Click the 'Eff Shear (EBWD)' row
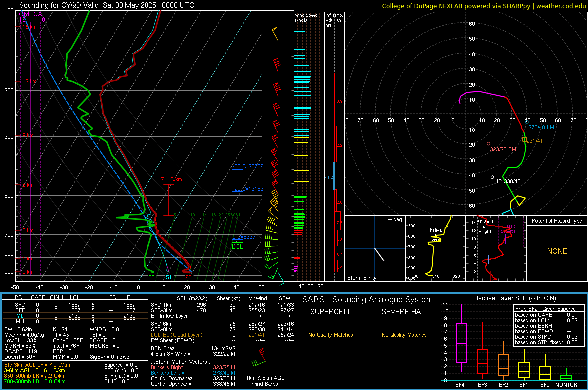Screen dimensions: 588x390 (222, 341)
